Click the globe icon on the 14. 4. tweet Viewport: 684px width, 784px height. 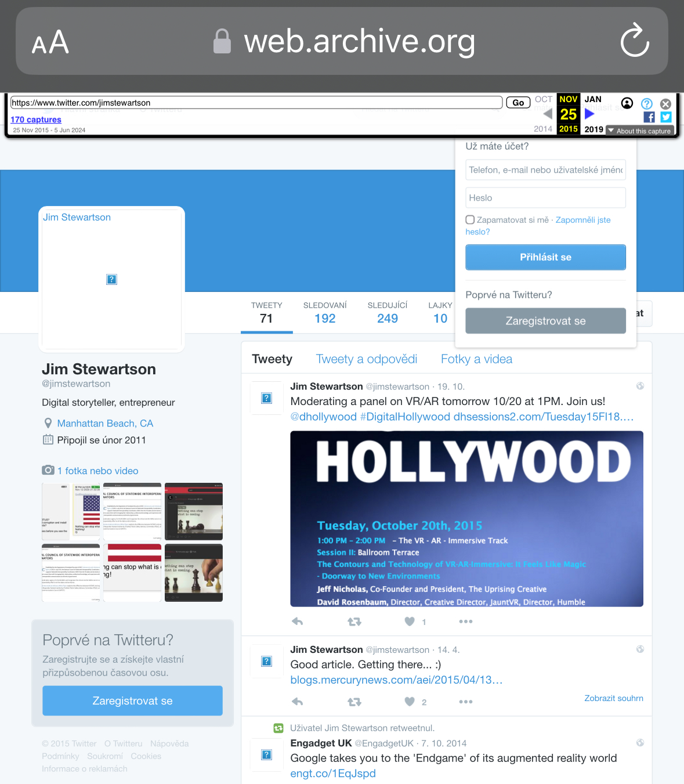coord(640,649)
